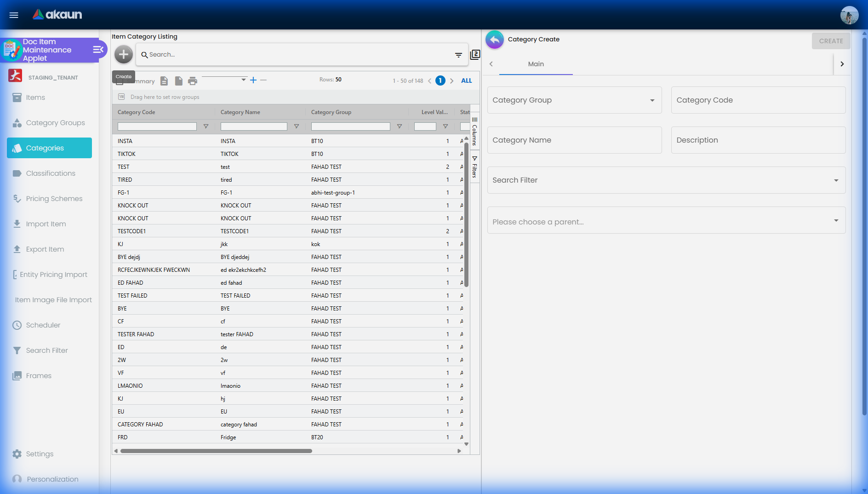This screenshot has width=868, height=494.
Task: Click the back arrow beside Category Create
Action: [495, 40]
